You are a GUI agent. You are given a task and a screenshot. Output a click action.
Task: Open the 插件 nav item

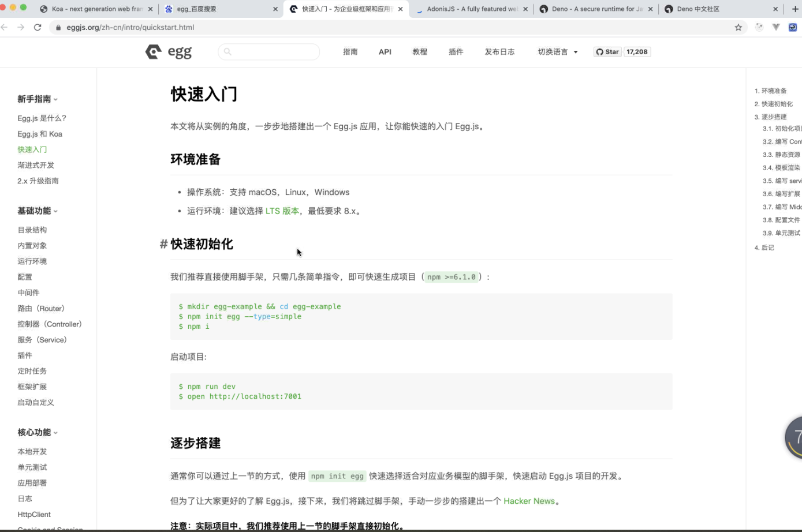456,52
